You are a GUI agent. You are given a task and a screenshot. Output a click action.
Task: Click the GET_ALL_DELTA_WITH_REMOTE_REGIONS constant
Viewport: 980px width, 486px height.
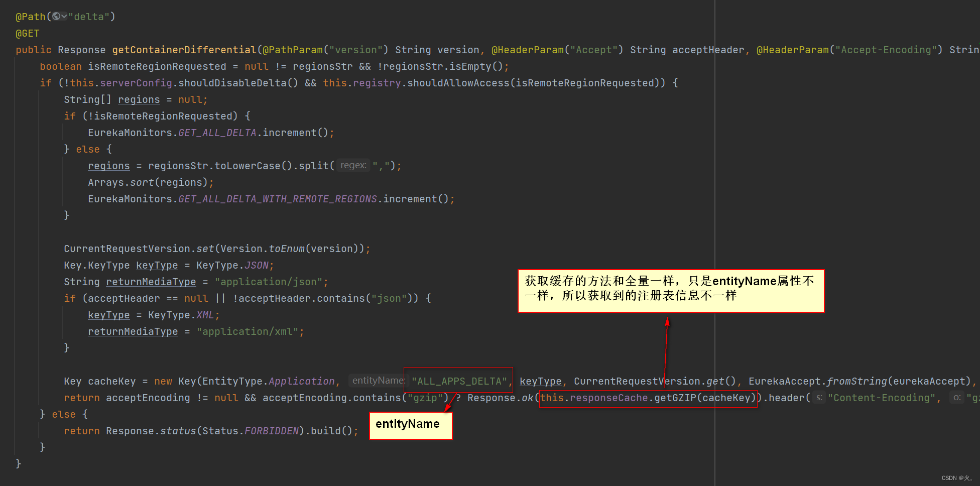tap(278, 199)
